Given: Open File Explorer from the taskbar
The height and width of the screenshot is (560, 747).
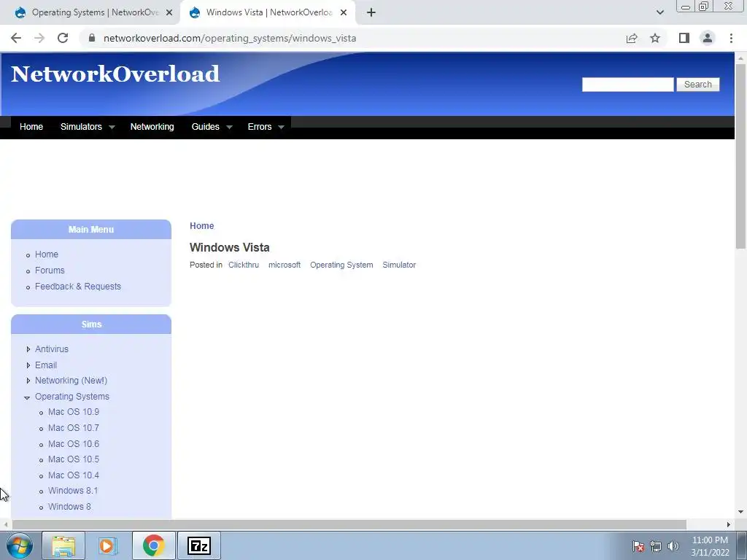Looking at the screenshot, I should point(63,545).
